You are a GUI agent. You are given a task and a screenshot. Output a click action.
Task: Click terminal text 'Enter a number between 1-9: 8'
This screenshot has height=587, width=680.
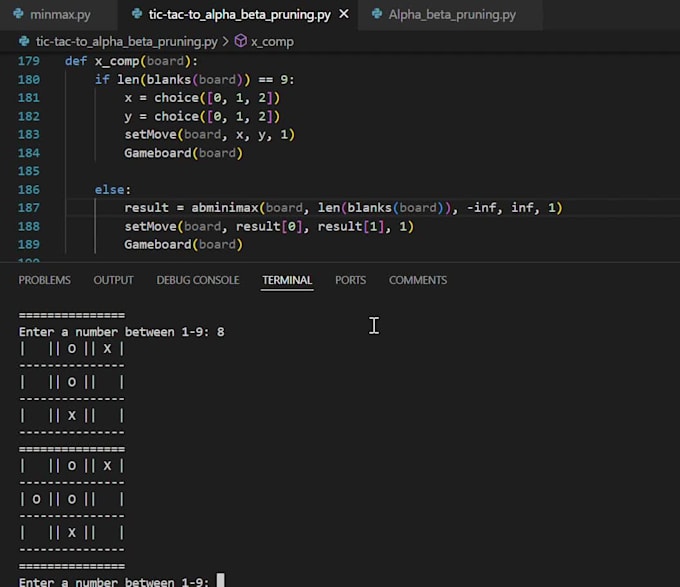pos(121,332)
